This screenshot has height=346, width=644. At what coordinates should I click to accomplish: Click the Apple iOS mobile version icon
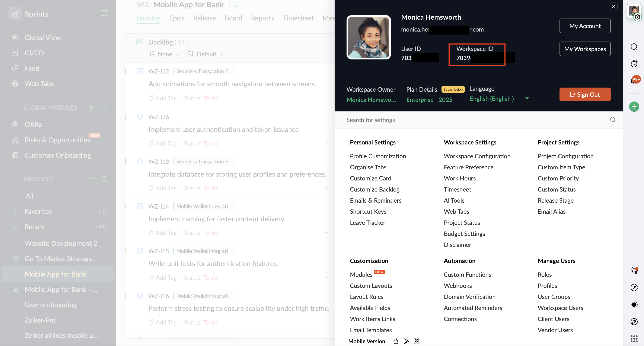pos(396,341)
